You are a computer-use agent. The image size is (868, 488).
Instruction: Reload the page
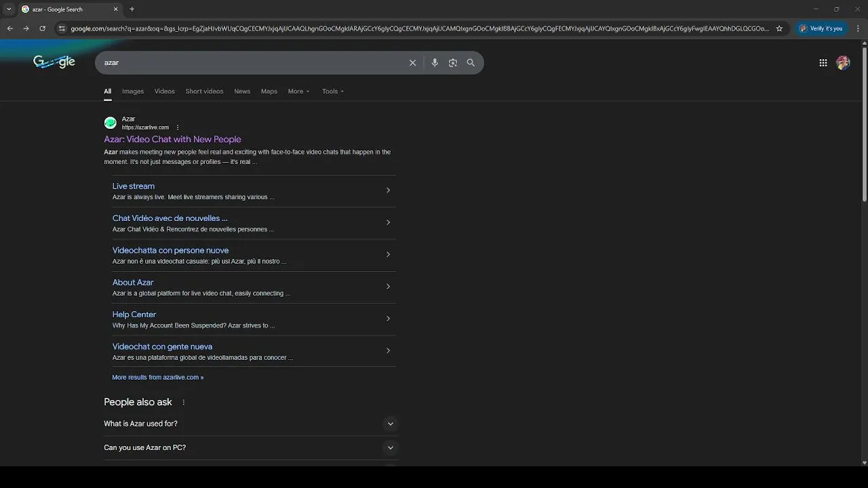click(42, 28)
